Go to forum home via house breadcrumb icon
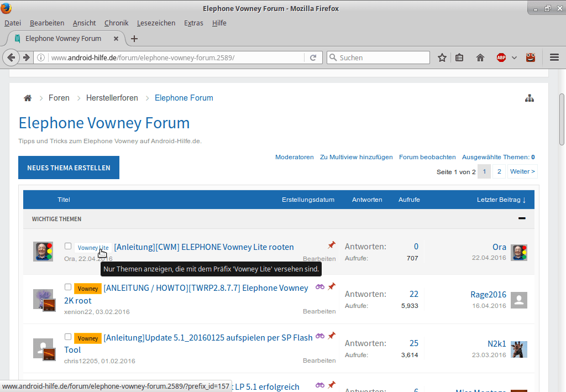 pos(28,98)
